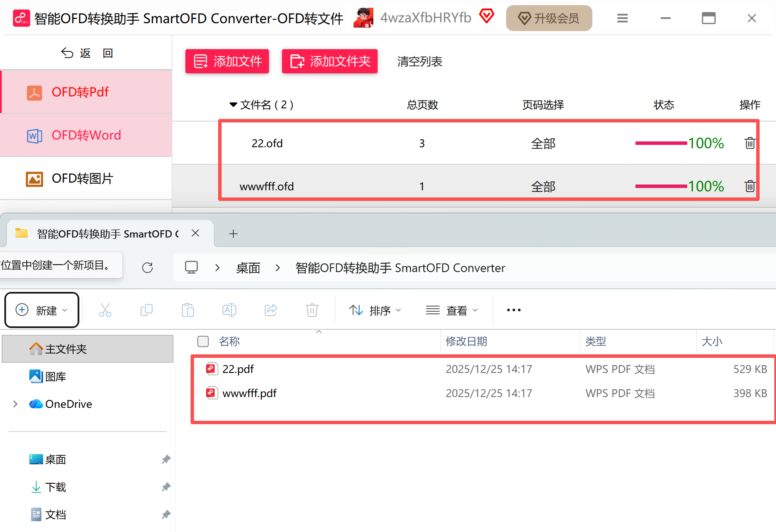Select the 22.pdf file name
Viewport: 776px width, 532px height.
238,369
